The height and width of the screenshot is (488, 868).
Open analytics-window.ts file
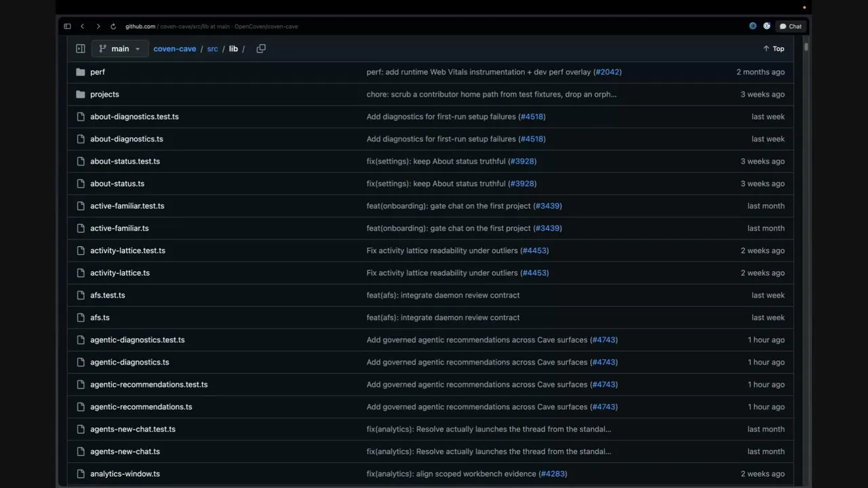point(125,474)
